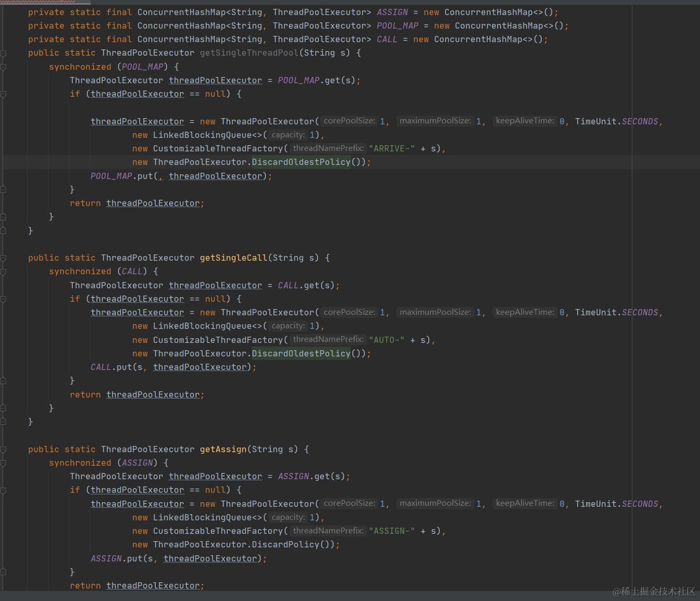Collapse the getSingleCall method using its gutter fold marker
Image resolution: width=700 pixels, height=601 pixels.
[x=3, y=258]
